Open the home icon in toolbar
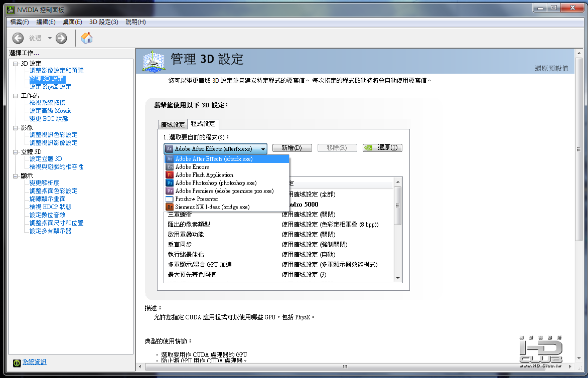Image resolution: width=588 pixels, height=378 pixels. (87, 38)
